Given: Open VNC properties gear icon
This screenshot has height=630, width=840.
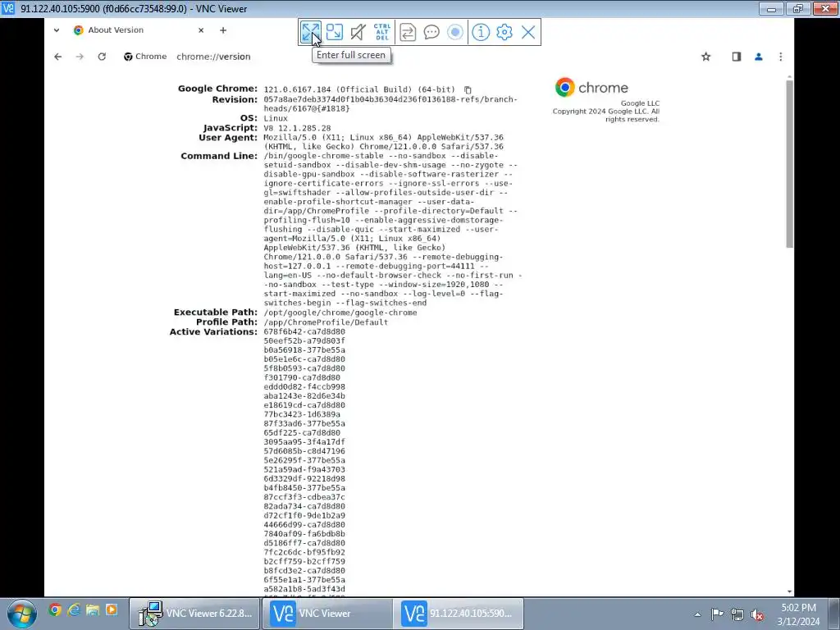Looking at the screenshot, I should click(504, 32).
